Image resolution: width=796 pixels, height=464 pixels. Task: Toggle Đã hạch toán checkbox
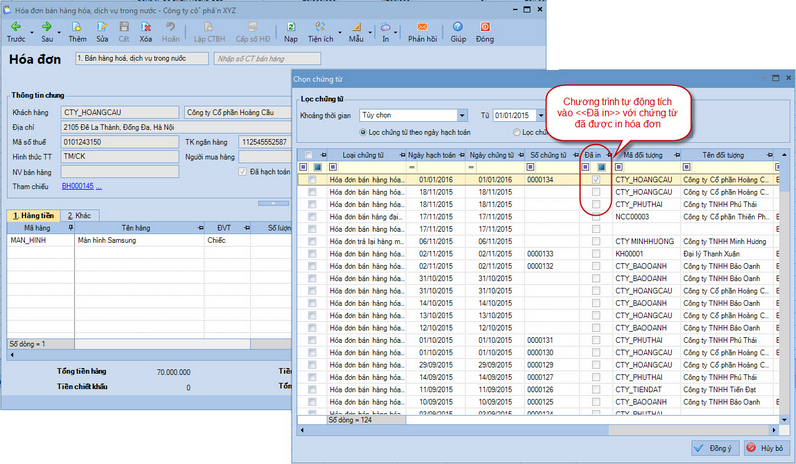(x=243, y=172)
